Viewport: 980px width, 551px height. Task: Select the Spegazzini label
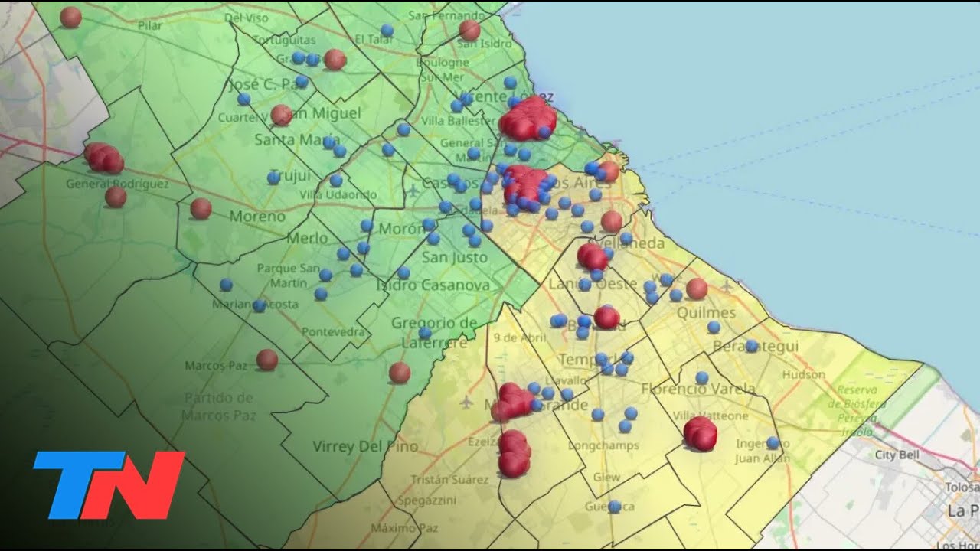pos(426,500)
